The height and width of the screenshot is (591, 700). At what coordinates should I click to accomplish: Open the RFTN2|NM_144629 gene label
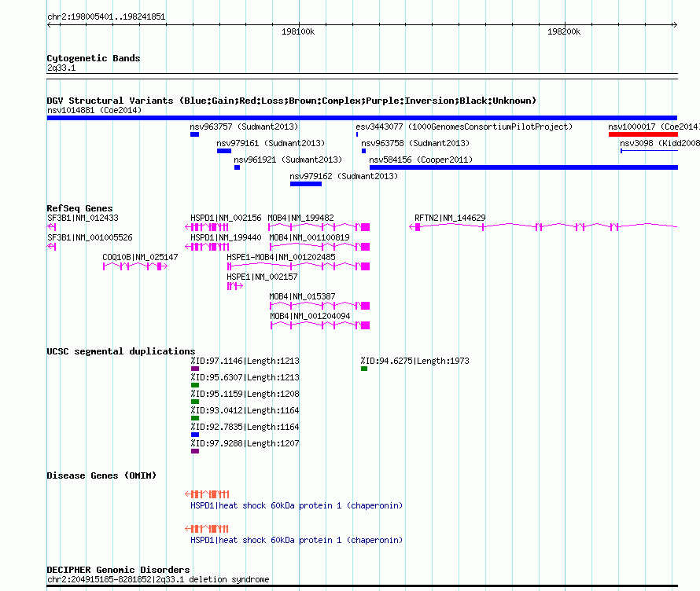pyautogui.click(x=450, y=218)
